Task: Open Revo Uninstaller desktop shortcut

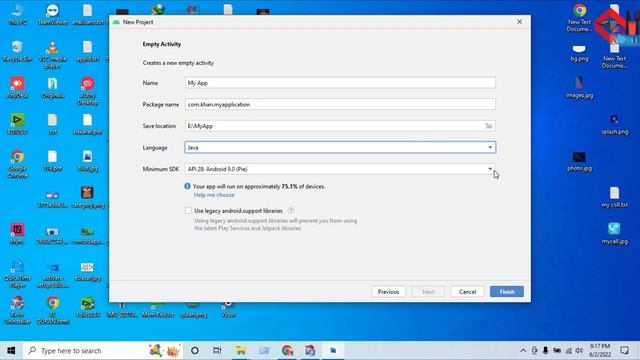Action: click(x=17, y=310)
